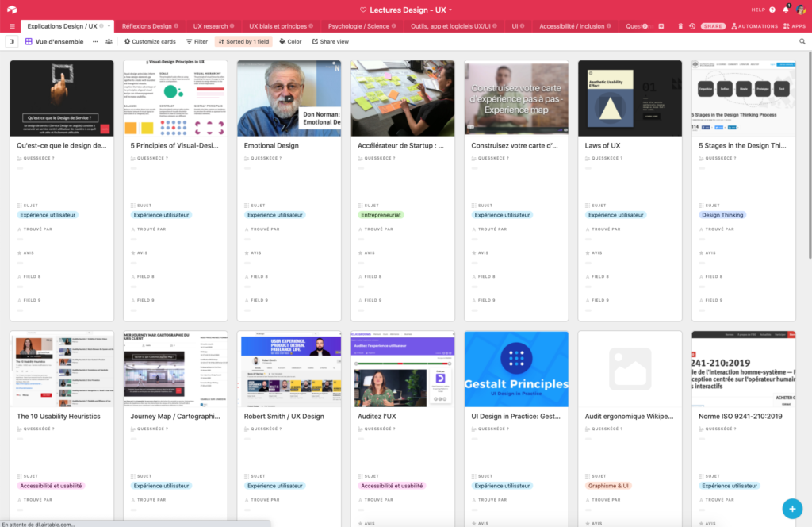This screenshot has height=527, width=812.
Task: Show more tables with the arrow icon
Action: coord(645,26)
